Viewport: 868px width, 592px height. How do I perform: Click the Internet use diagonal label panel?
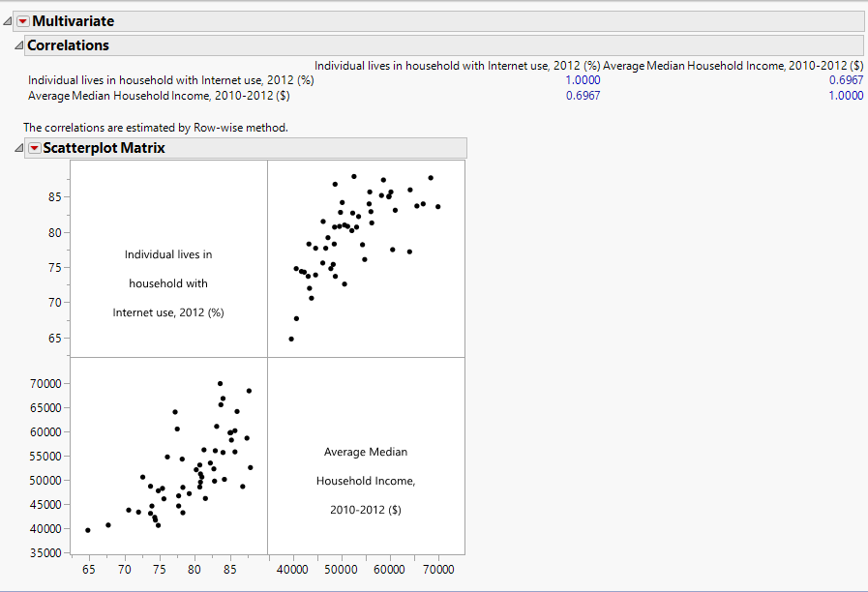click(x=168, y=283)
